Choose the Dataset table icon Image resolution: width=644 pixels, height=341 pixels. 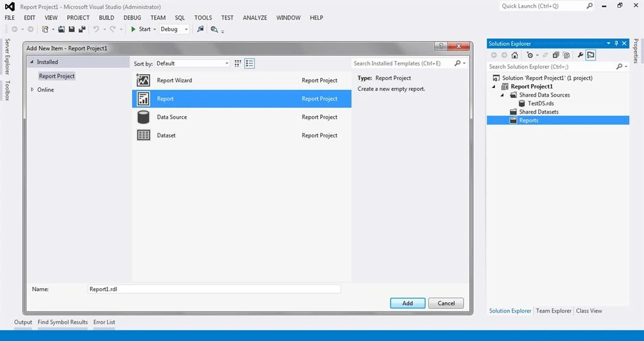coord(143,135)
